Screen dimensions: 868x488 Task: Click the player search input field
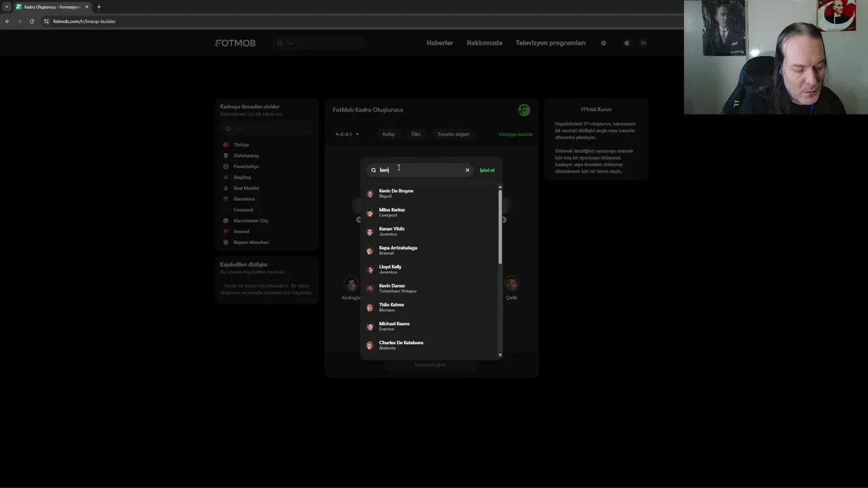pyautogui.click(x=420, y=170)
